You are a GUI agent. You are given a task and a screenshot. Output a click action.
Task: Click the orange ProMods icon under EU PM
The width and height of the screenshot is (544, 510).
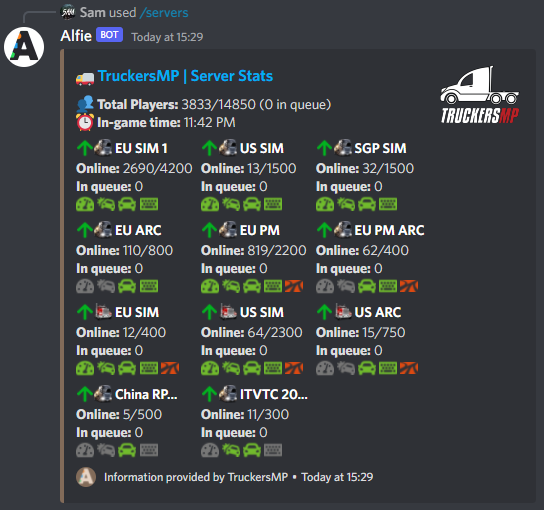click(x=294, y=286)
